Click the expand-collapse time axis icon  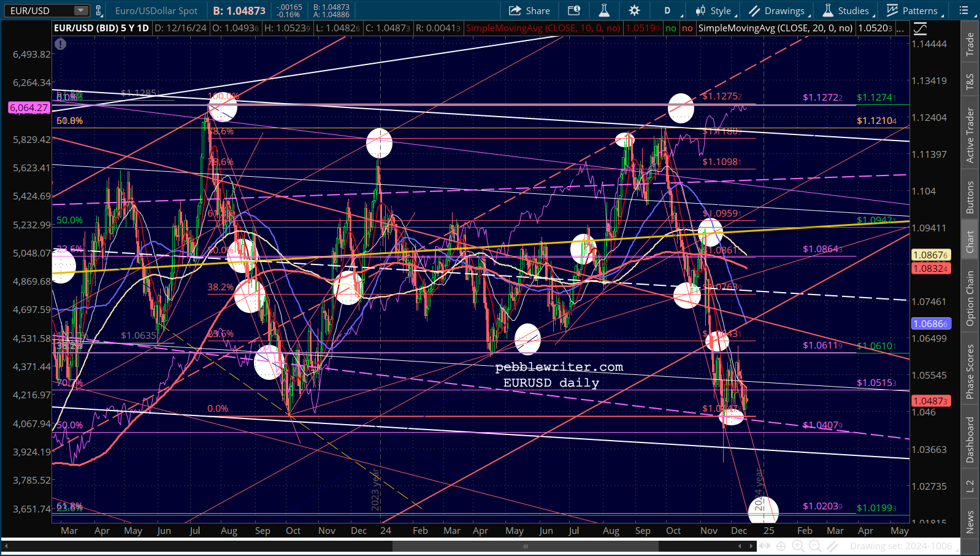coord(765,546)
